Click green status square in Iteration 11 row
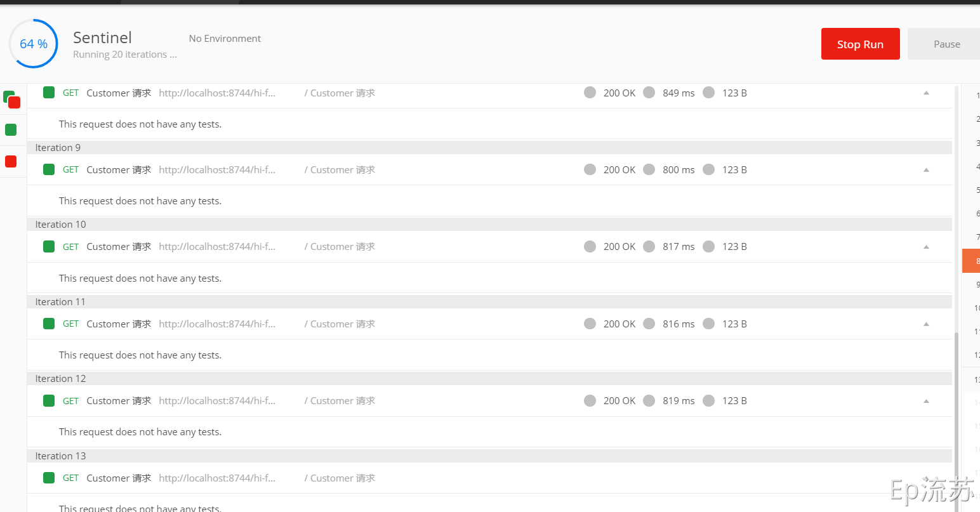The height and width of the screenshot is (512, 980). click(x=49, y=324)
